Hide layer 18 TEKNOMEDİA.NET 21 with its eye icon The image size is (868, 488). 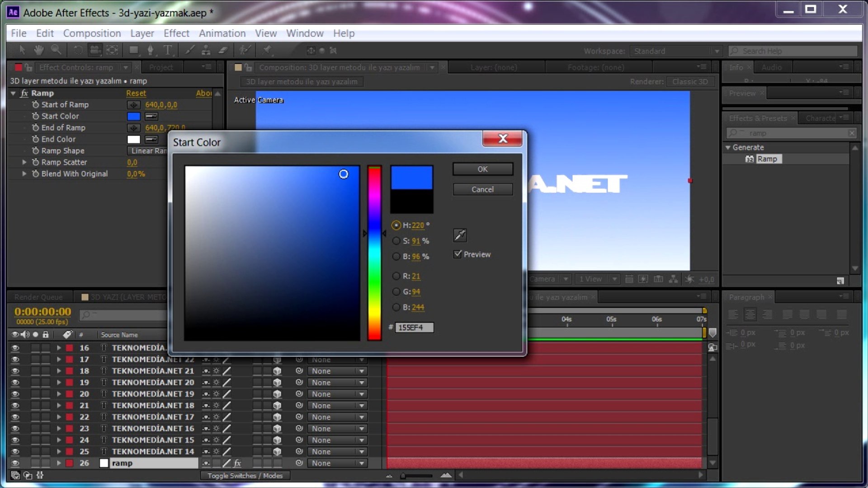pyautogui.click(x=15, y=371)
